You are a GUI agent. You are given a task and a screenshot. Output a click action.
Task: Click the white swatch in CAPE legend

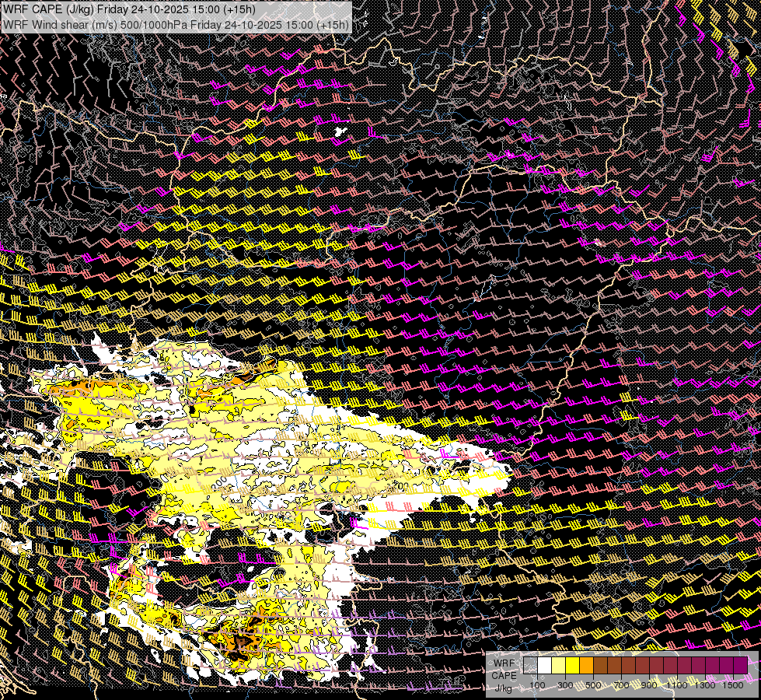click(544, 665)
